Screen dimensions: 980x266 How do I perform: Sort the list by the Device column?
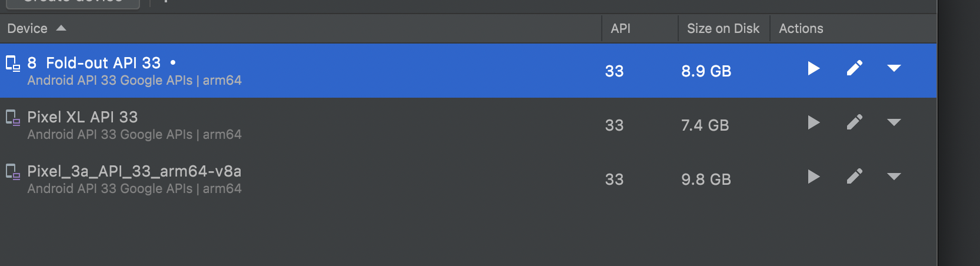pos(28,28)
